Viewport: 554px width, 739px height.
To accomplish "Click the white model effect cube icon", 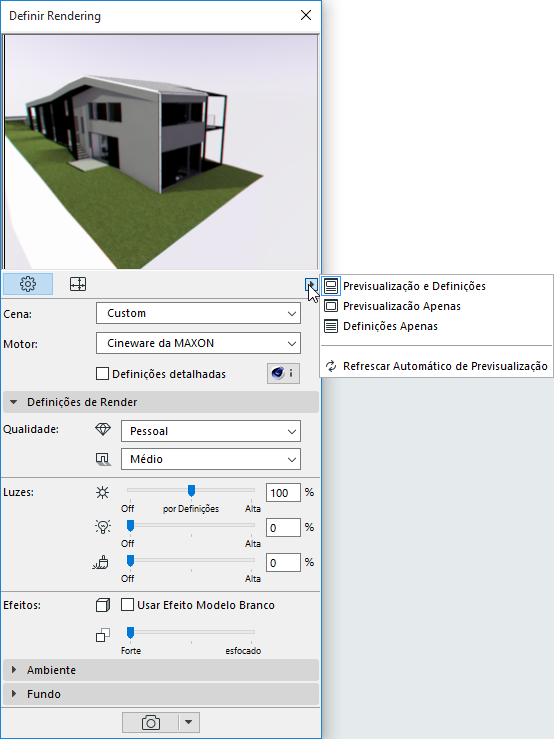I will click(x=103, y=605).
